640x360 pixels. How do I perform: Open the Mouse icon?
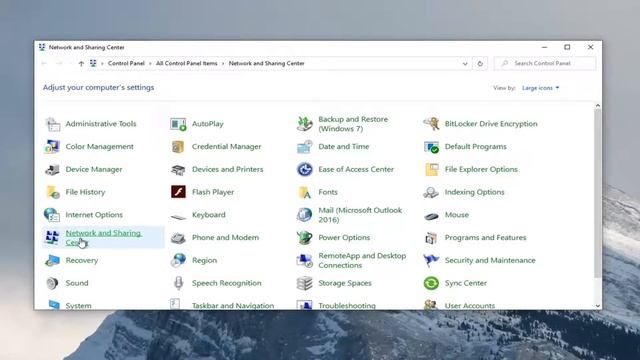(431, 216)
